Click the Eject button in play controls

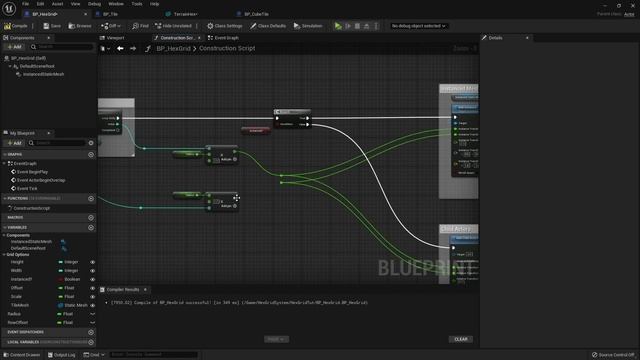(x=367, y=26)
